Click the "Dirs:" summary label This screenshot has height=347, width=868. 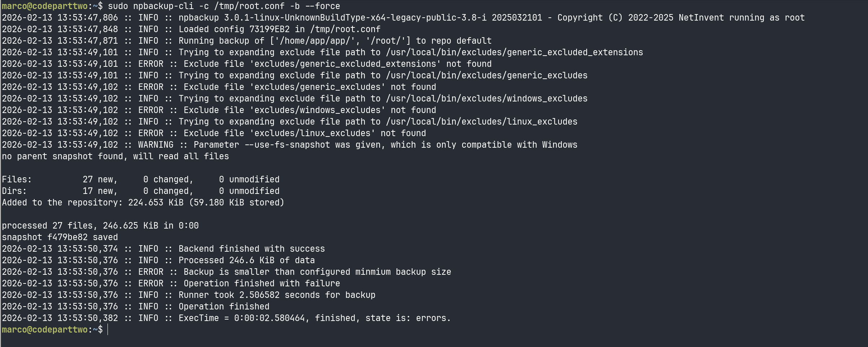click(14, 191)
